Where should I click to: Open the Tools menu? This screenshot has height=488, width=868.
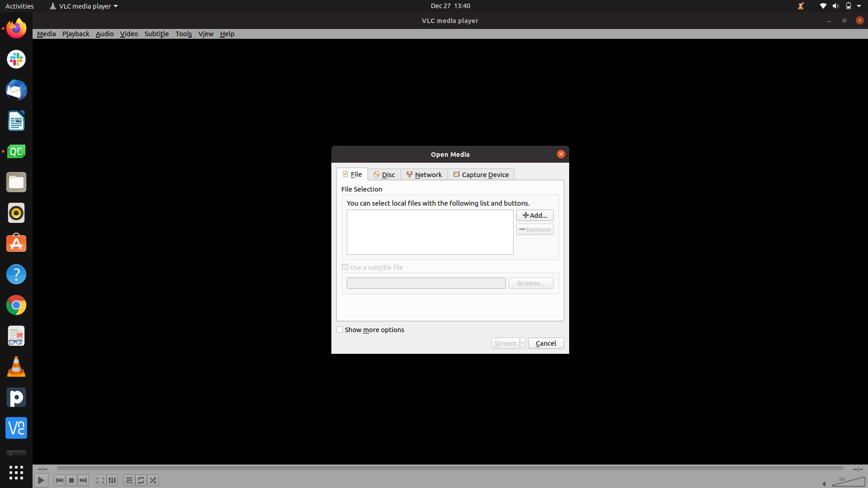click(184, 34)
